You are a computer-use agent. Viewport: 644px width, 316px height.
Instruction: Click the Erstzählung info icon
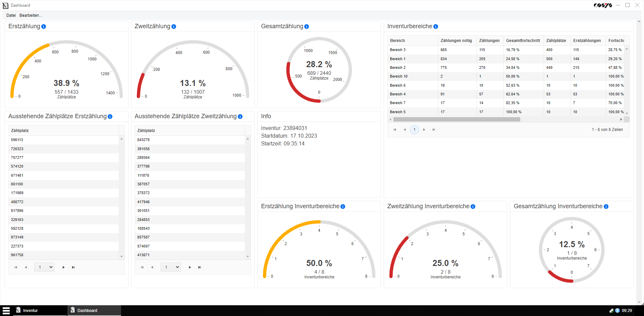click(x=44, y=27)
